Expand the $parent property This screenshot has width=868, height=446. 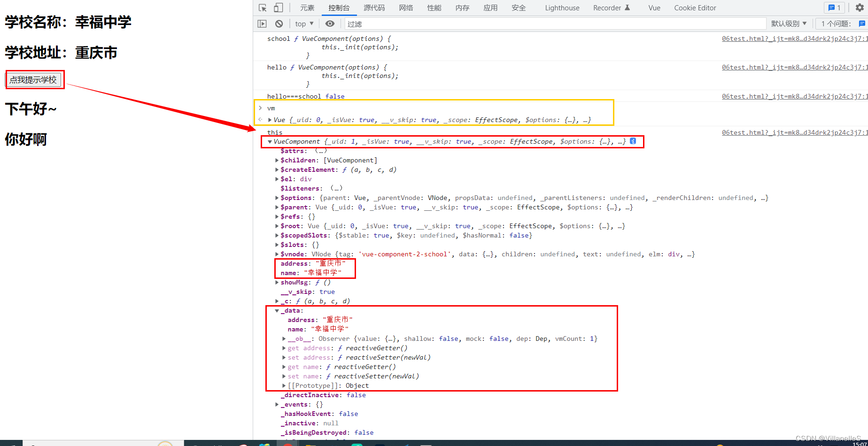tap(277, 207)
